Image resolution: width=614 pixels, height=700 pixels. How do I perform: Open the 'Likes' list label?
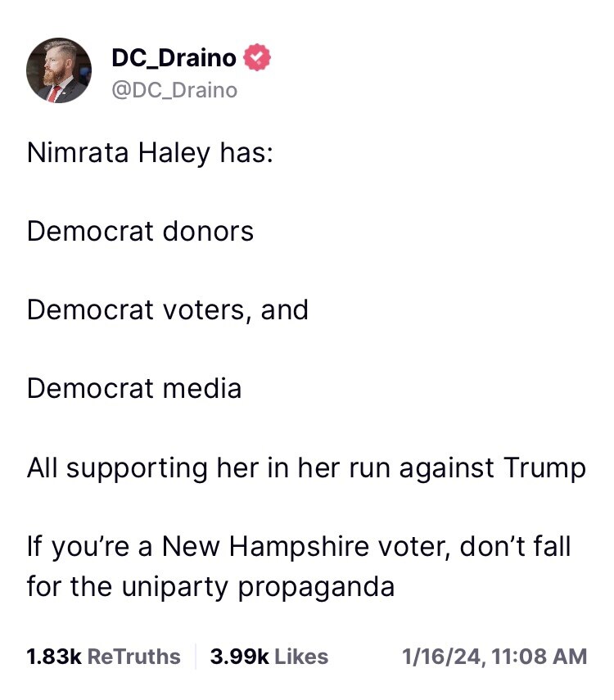tap(300, 656)
